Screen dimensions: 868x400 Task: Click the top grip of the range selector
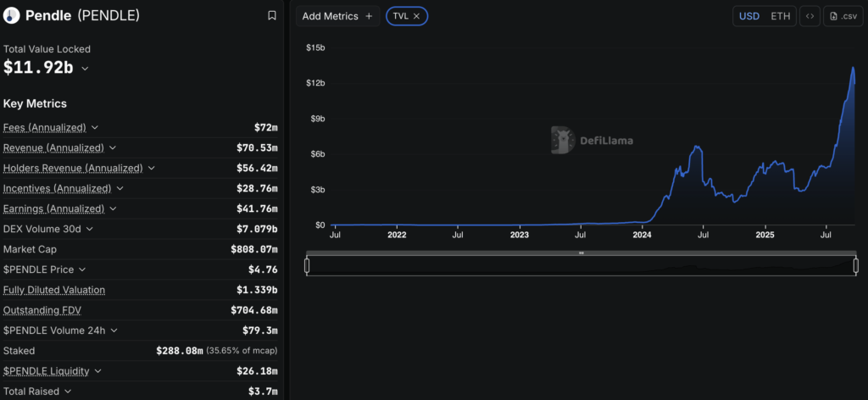coord(581,253)
